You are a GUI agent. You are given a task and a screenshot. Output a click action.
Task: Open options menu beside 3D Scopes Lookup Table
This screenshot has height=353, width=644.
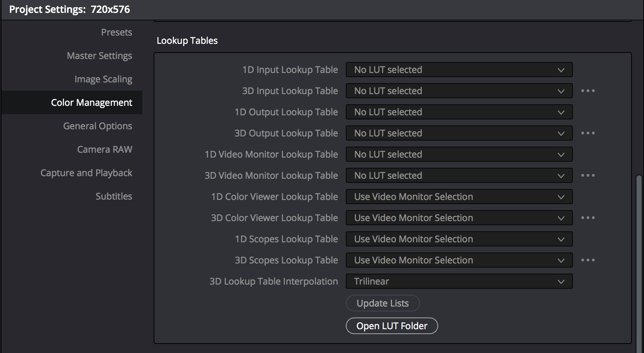[x=588, y=260]
